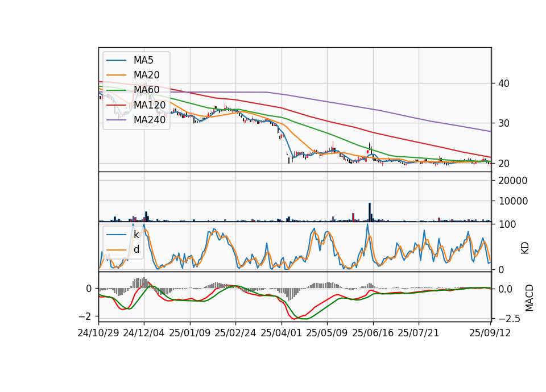Click the MA240 legend label
This screenshot has width=546, height=392.
[150, 120]
